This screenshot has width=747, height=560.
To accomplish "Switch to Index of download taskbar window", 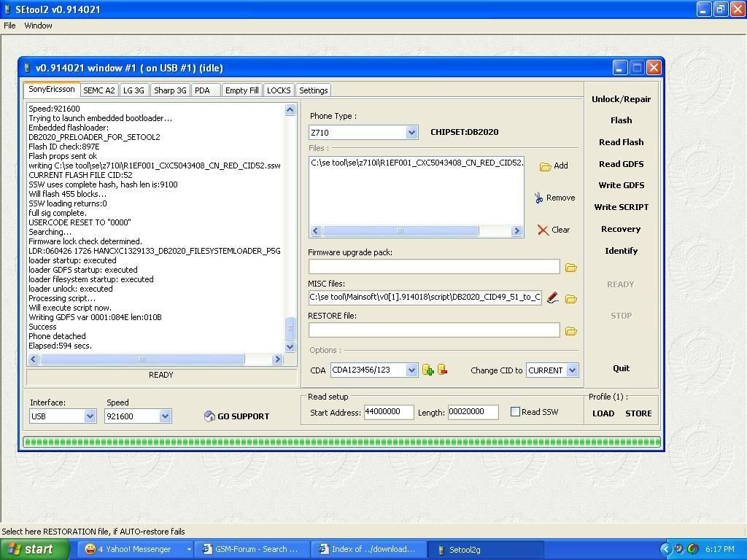I will click(368, 549).
